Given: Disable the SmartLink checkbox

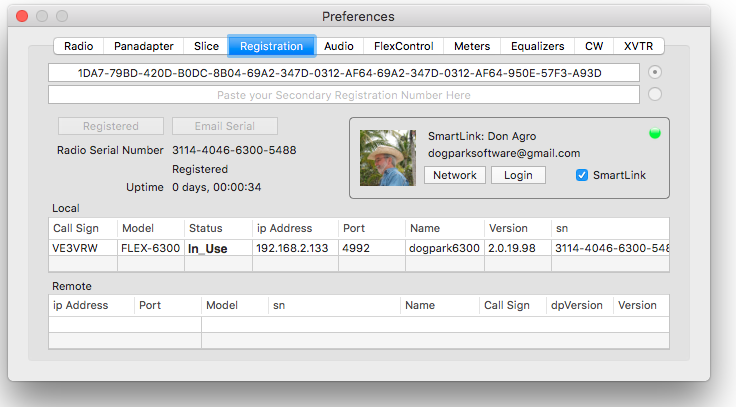Looking at the screenshot, I should pos(582,176).
